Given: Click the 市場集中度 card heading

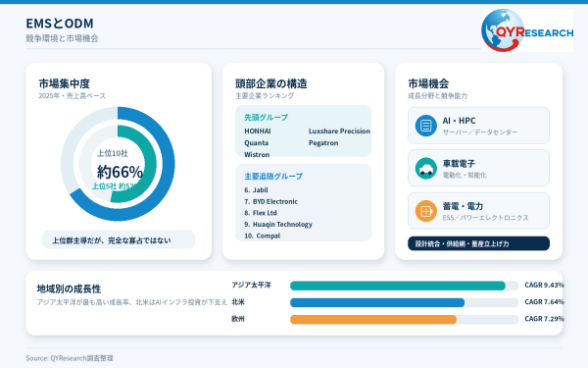Looking at the screenshot, I should coord(64,83).
